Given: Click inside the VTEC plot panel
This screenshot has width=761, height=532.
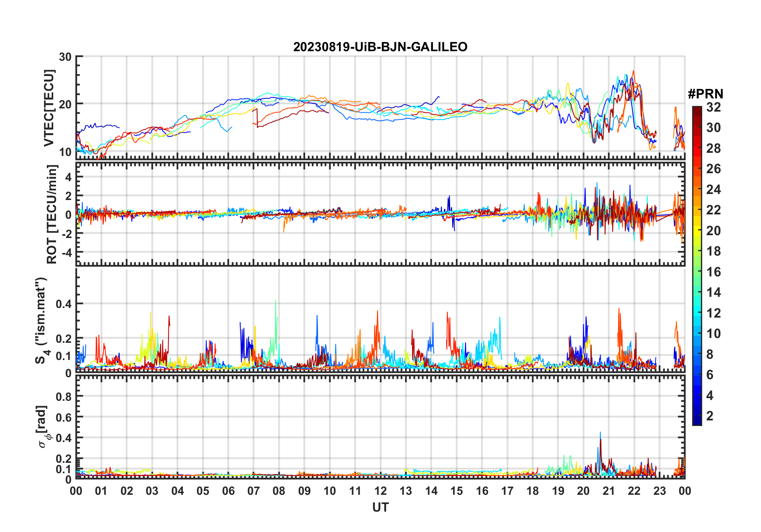Looking at the screenshot, I should tap(380, 108).
